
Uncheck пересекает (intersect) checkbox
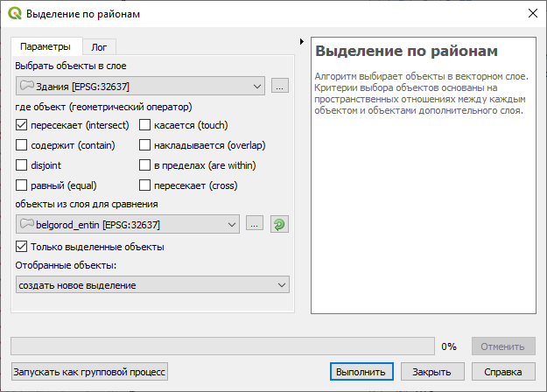[21, 125]
